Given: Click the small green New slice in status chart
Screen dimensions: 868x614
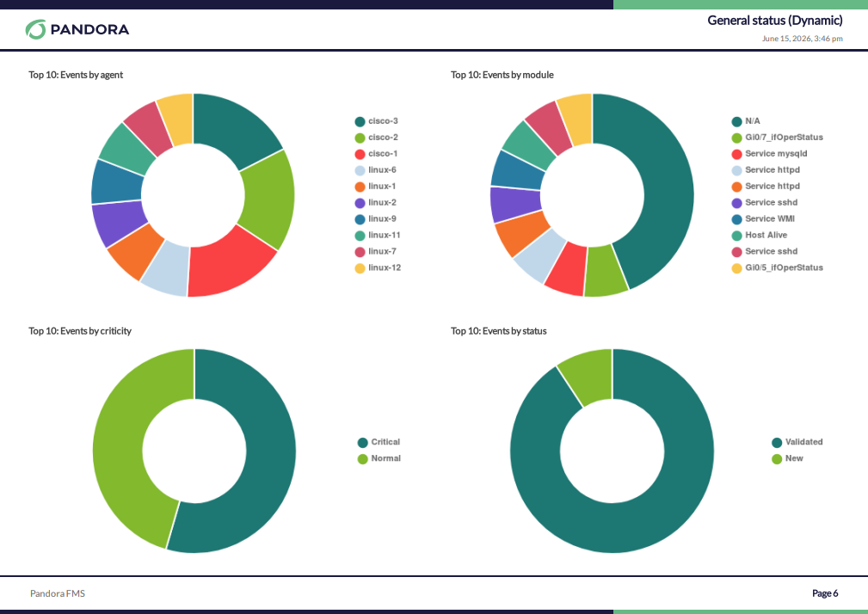Looking at the screenshot, I should pyautogui.click(x=589, y=376).
